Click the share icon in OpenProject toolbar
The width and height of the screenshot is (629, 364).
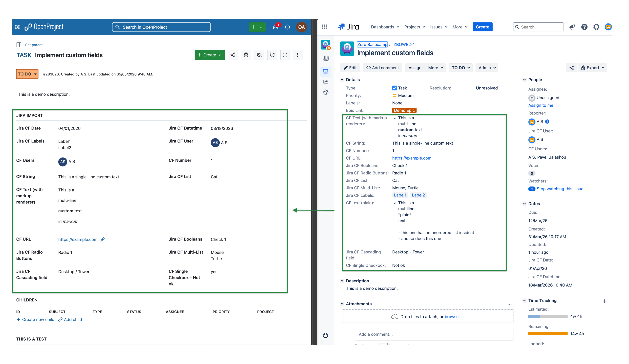pos(233,55)
